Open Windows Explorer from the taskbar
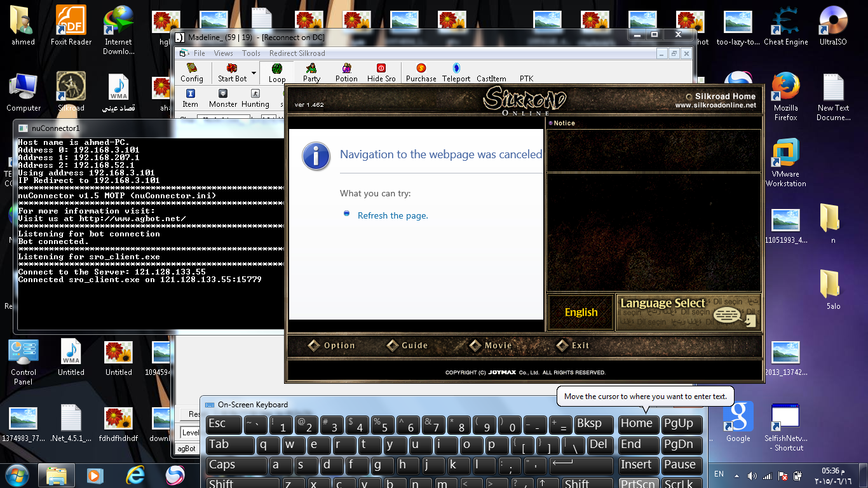 (57, 475)
